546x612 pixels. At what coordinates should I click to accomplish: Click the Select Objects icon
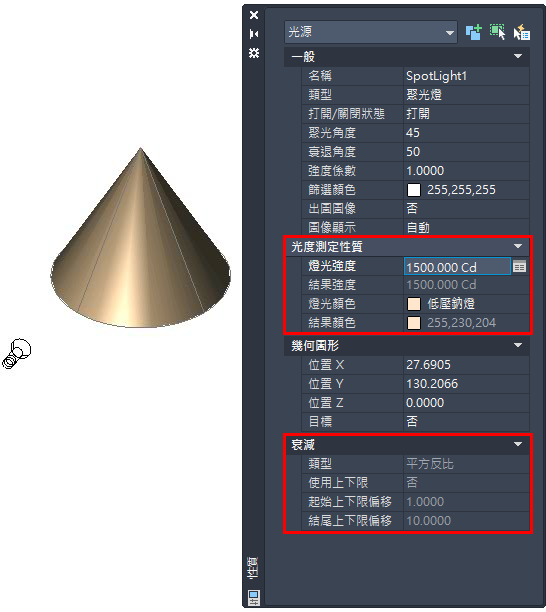pyautogui.click(x=498, y=32)
